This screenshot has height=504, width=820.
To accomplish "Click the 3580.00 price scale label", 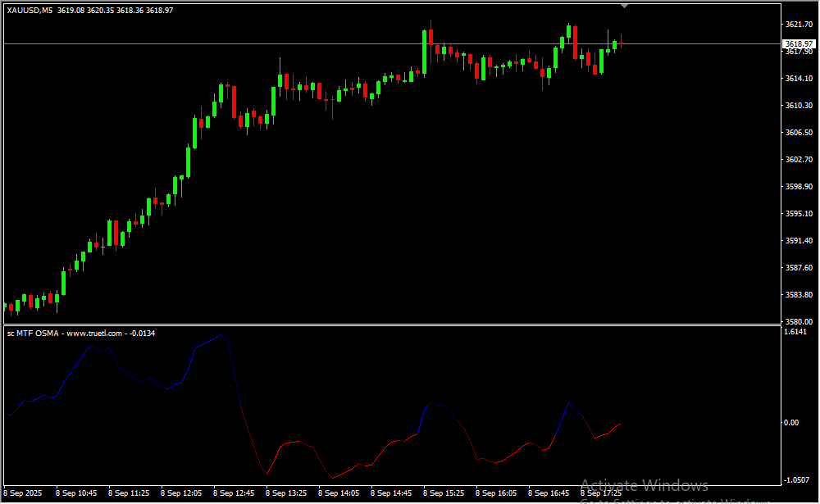I will (798, 321).
